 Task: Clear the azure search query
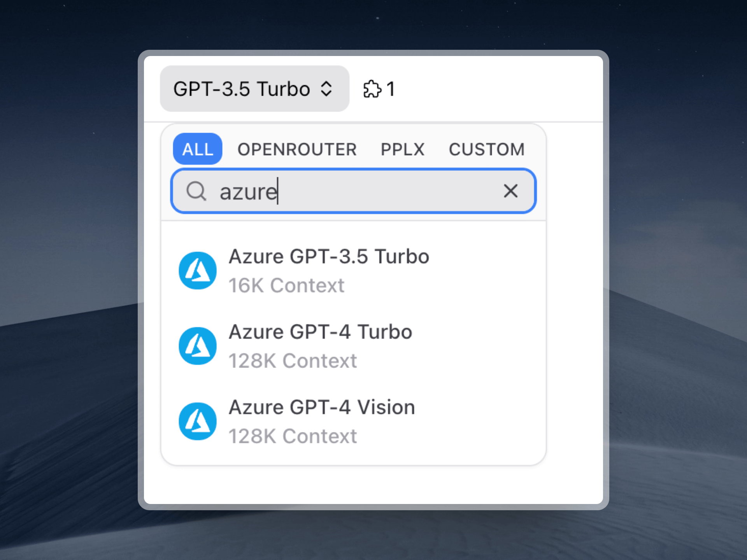509,190
